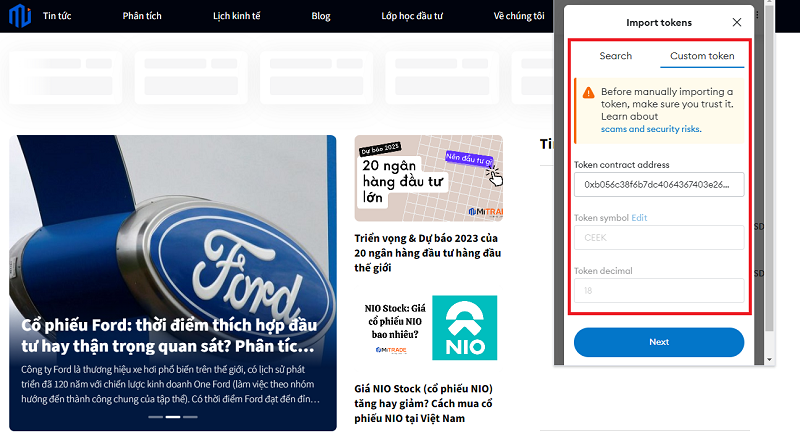
Task: Click the 20 ngân hàng đầu tư thumbnail
Action: click(x=428, y=177)
